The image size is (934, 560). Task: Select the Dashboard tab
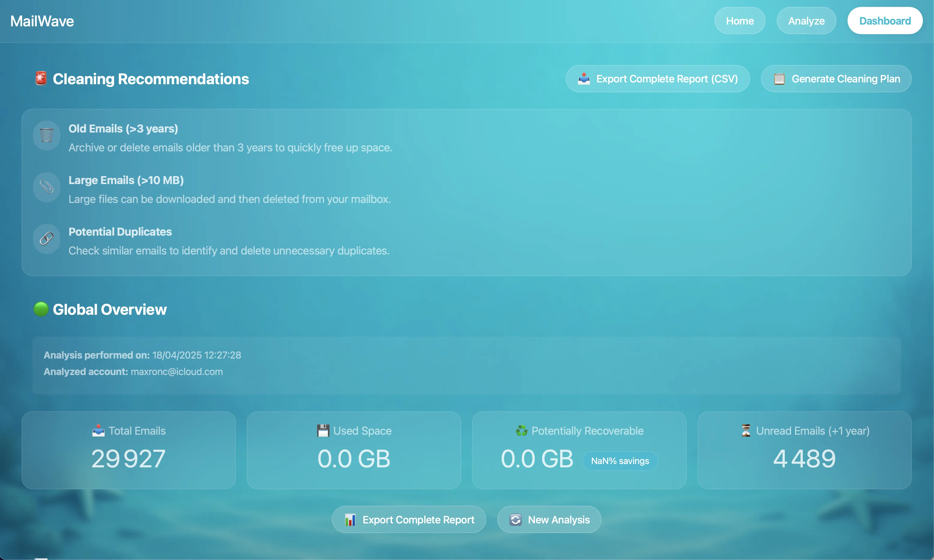point(884,21)
